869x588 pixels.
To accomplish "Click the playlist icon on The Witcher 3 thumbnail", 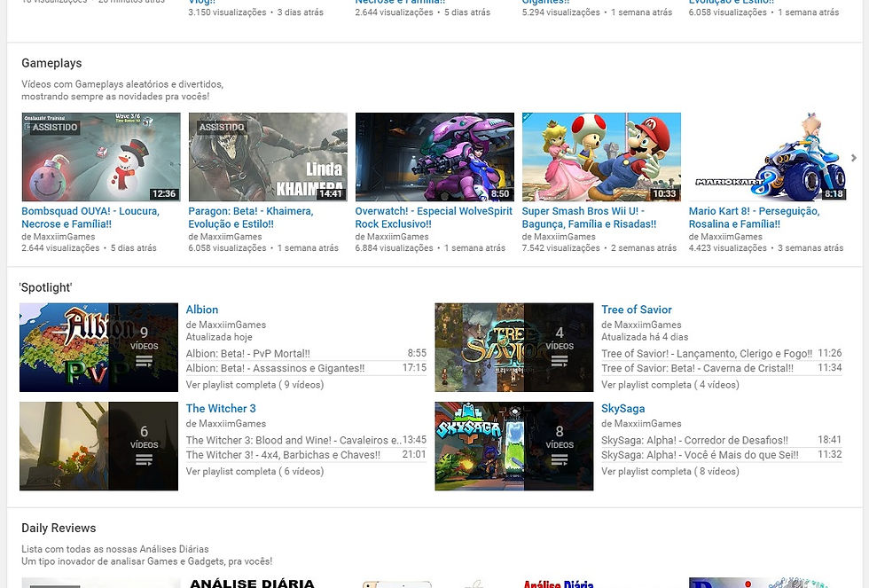I will 144,460.
